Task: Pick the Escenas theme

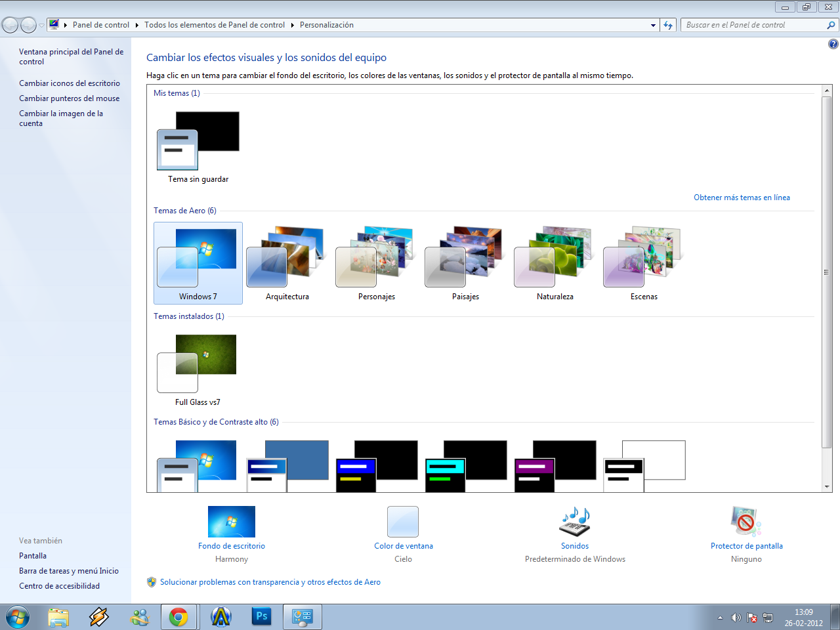Action: (644, 263)
